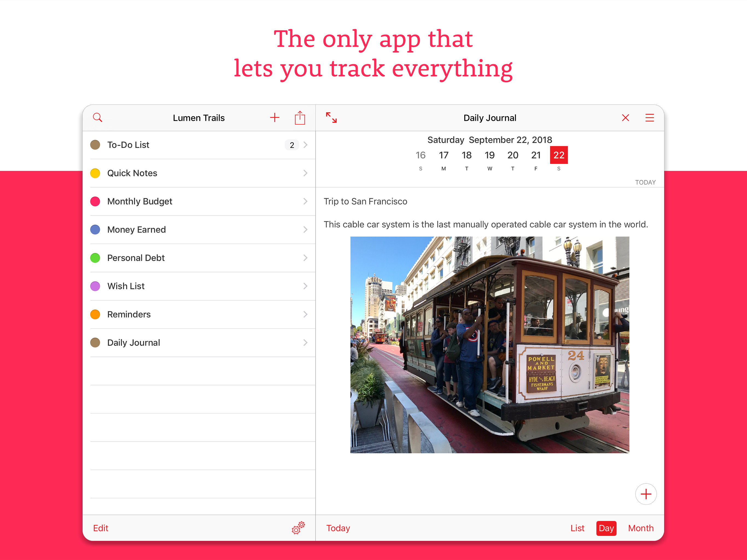Viewport: 747px width, 560px height.
Task: Expand Reminders row chevron
Action: click(x=305, y=314)
